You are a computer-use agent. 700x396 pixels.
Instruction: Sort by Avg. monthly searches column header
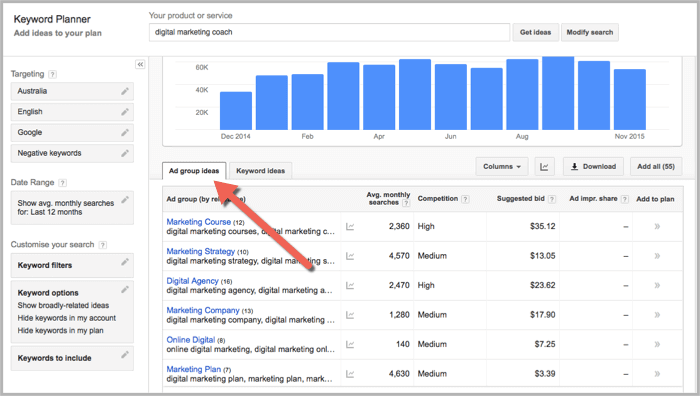coord(388,199)
